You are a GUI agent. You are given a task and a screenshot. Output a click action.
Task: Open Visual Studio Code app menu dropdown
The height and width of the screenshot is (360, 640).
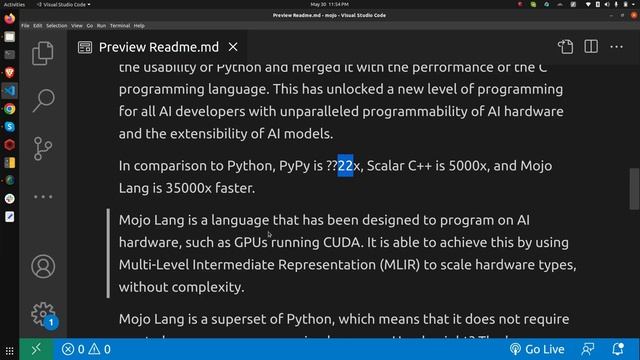point(64,4)
